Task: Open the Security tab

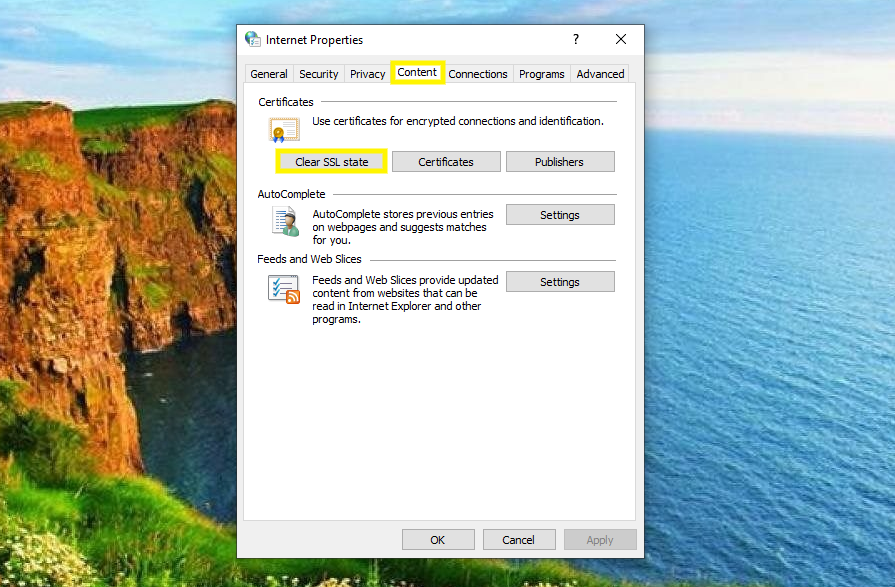Action: tap(319, 74)
